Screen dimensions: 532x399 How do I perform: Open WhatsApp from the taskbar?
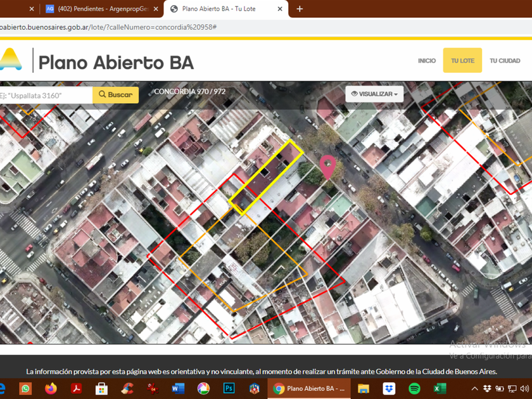point(25,388)
